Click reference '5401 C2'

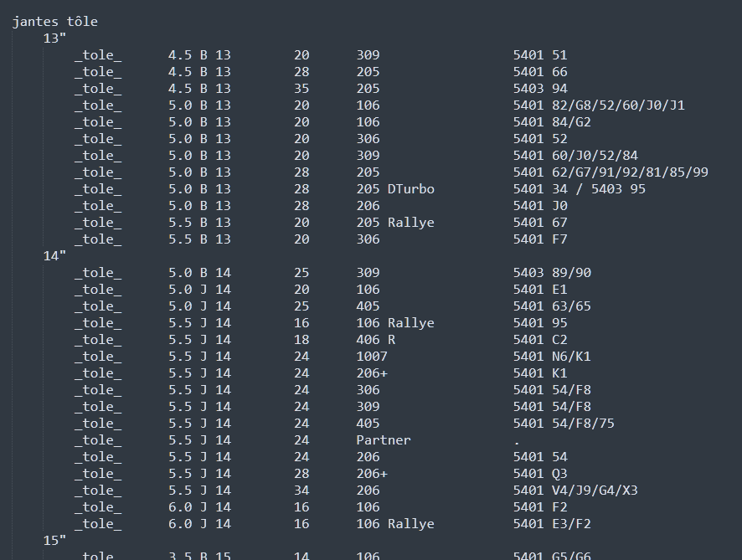[x=540, y=340]
